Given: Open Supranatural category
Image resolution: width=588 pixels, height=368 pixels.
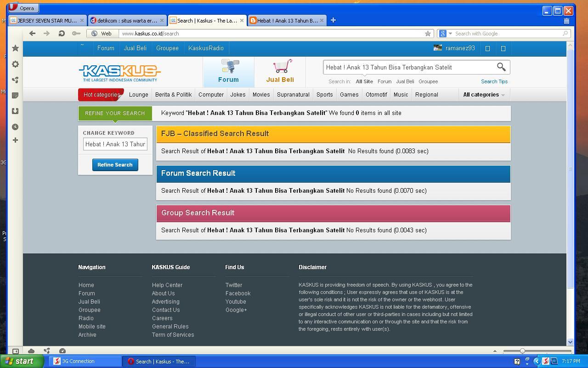Looking at the screenshot, I should [293, 94].
